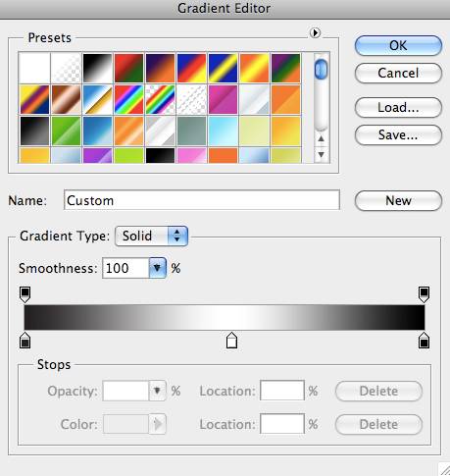Choose the rainbow spectrum gradient preset

pos(128,99)
